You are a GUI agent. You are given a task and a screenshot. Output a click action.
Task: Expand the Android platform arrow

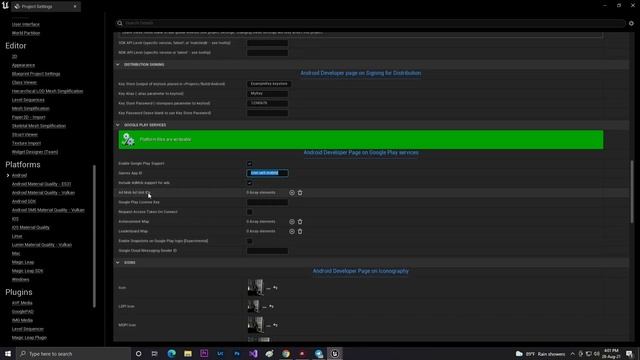point(8,176)
